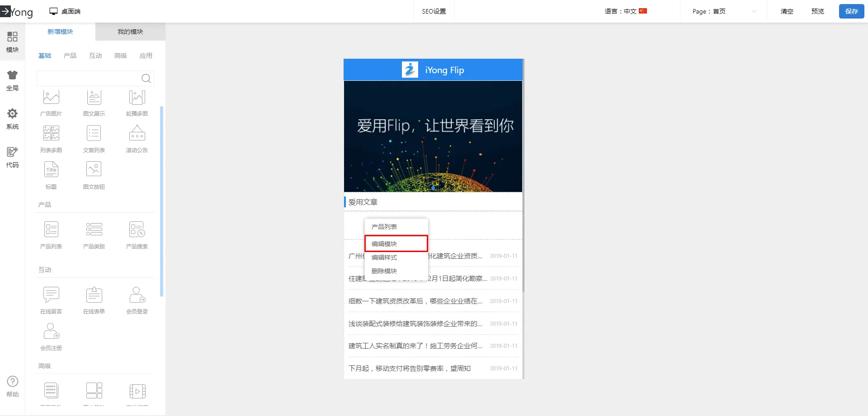The height and width of the screenshot is (416, 868).
Task: Open the language 中文 selector
Action: pyautogui.click(x=626, y=11)
